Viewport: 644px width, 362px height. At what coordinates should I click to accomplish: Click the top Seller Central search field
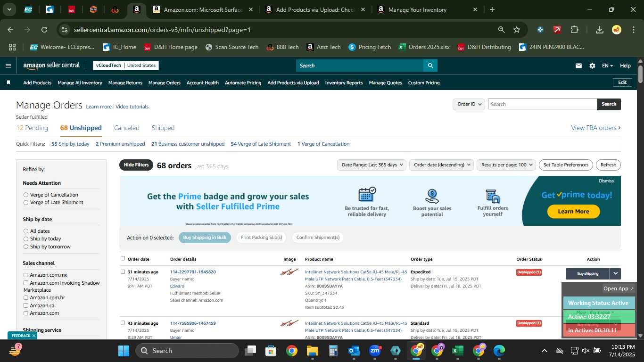click(360, 66)
